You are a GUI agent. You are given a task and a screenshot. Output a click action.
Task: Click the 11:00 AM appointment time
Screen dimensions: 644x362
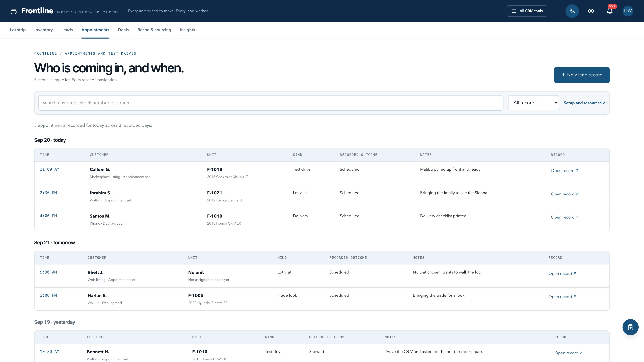[x=49, y=169]
